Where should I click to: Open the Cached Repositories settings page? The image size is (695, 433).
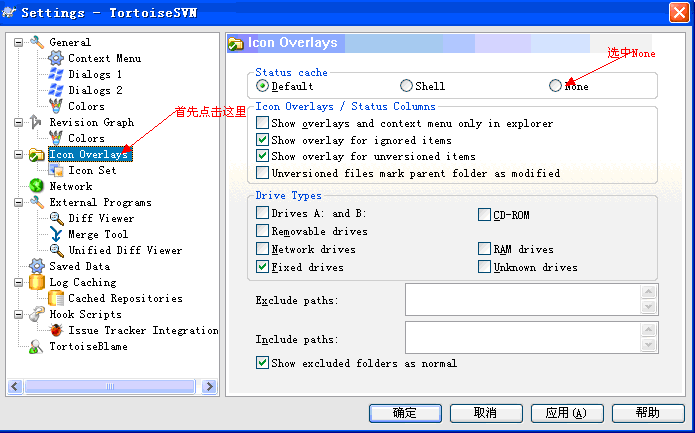click(x=125, y=298)
